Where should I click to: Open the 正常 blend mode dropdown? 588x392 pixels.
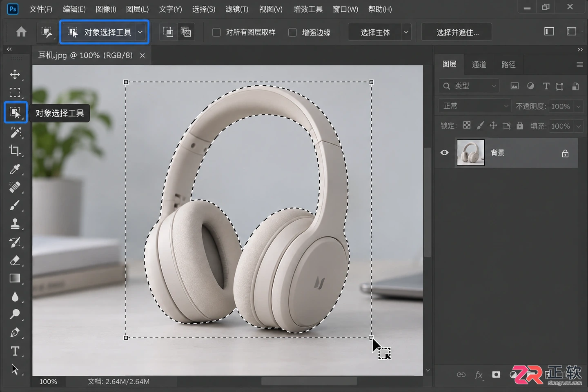[x=475, y=106]
